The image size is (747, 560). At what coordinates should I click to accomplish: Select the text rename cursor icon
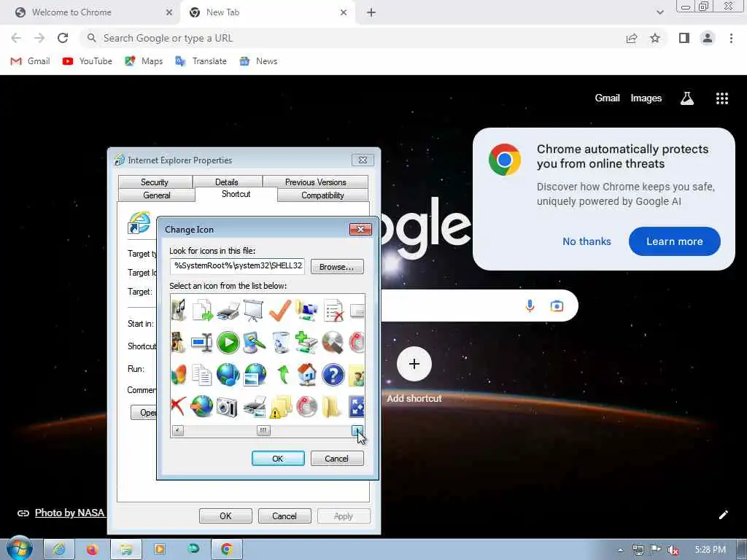(201, 343)
